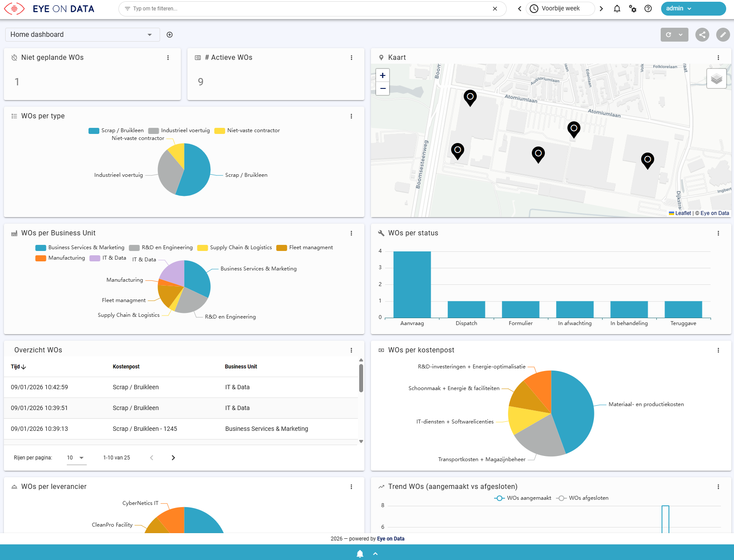Toggle the IT & Data legend item
Image resolution: width=734 pixels, height=560 pixels.
coord(108,258)
